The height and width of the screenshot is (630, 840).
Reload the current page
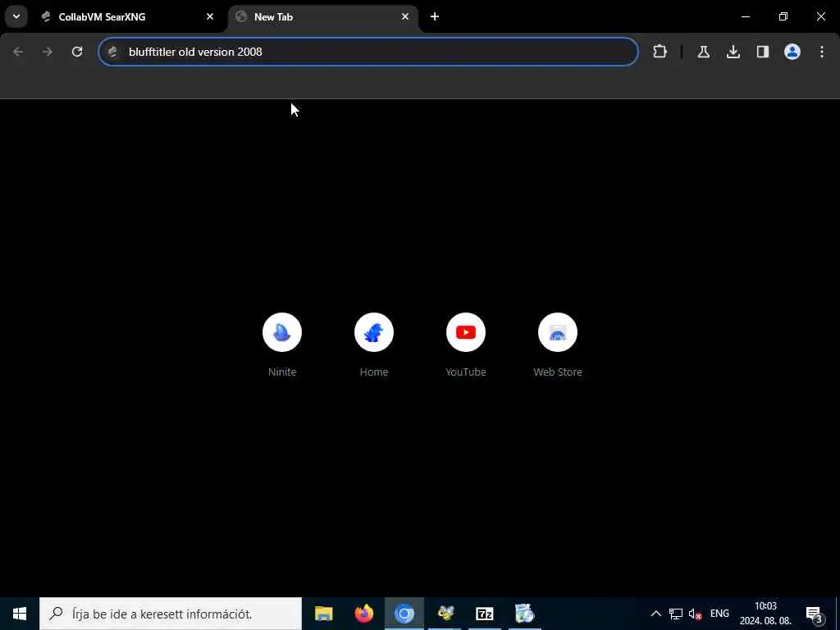point(77,52)
